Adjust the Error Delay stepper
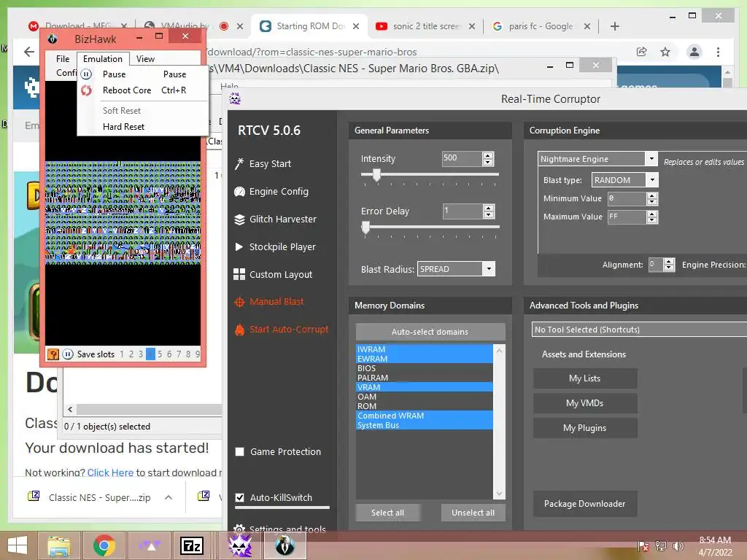Image resolution: width=747 pixels, height=560 pixels. pos(488,211)
